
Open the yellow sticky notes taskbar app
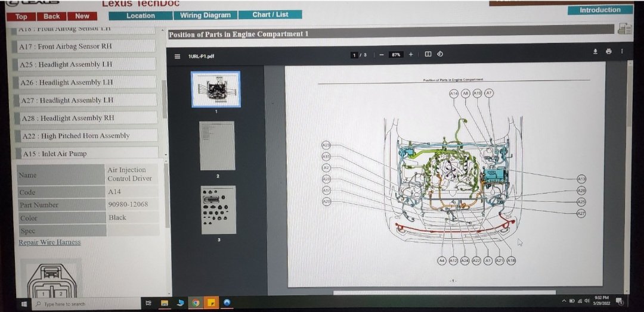(212, 303)
